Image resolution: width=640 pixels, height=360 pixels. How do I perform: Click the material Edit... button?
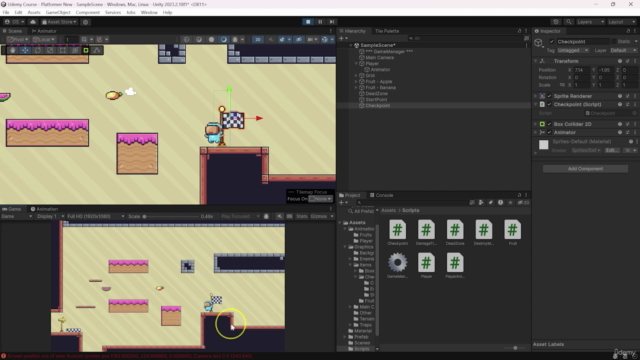pos(611,150)
